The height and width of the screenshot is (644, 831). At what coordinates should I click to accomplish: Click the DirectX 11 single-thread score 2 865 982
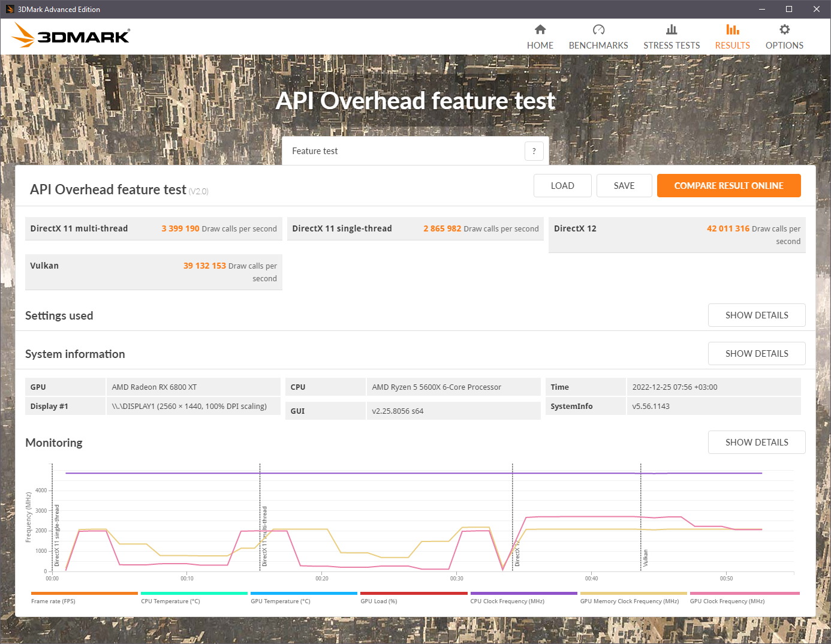point(442,228)
